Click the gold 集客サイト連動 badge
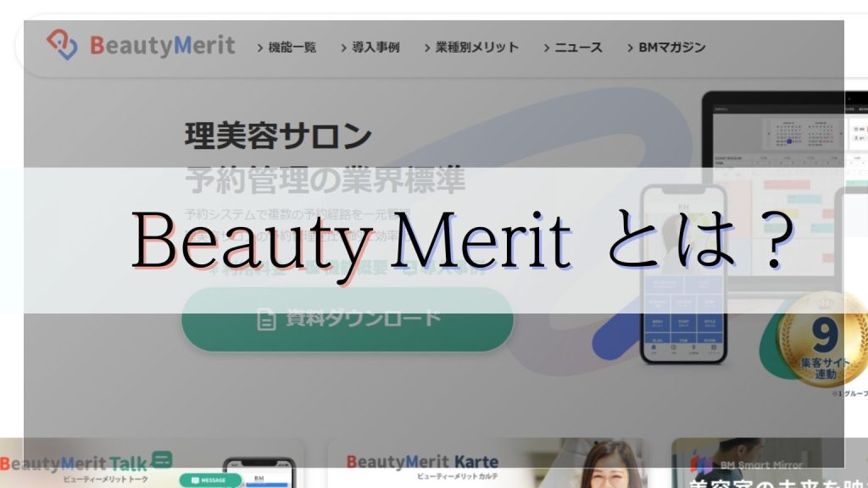This screenshot has height=488, width=868. coord(824,347)
